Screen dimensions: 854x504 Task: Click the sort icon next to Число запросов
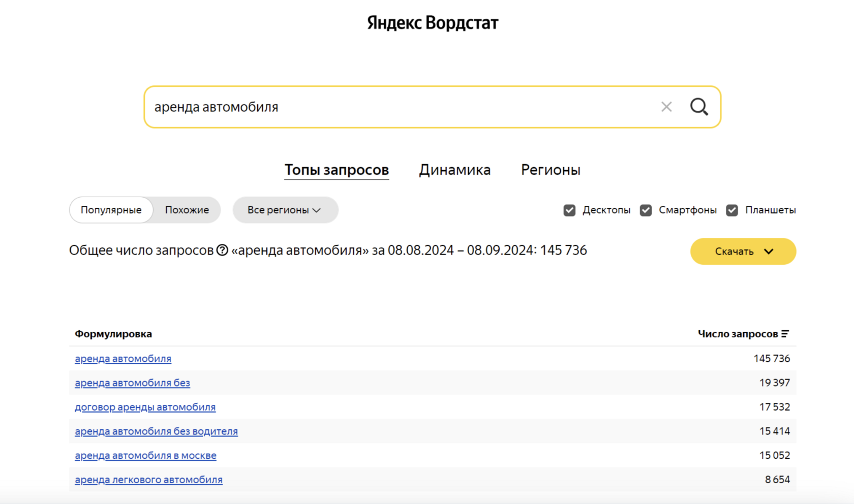(x=785, y=334)
